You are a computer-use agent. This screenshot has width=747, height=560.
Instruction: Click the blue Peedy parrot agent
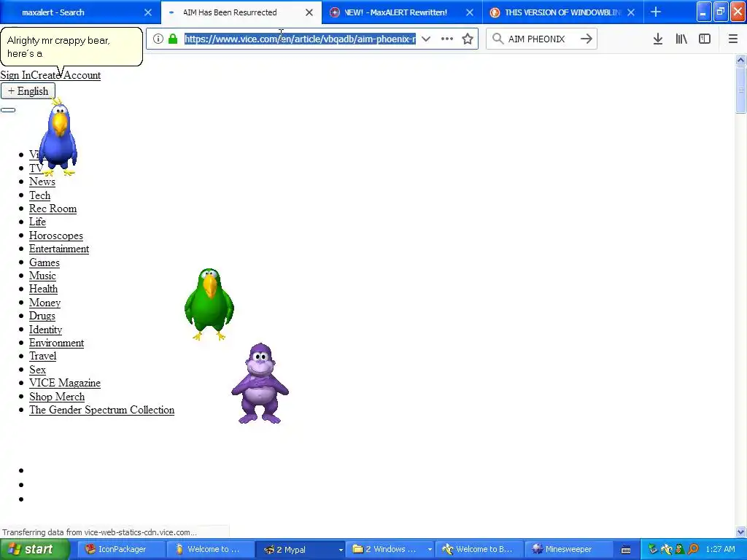click(58, 137)
